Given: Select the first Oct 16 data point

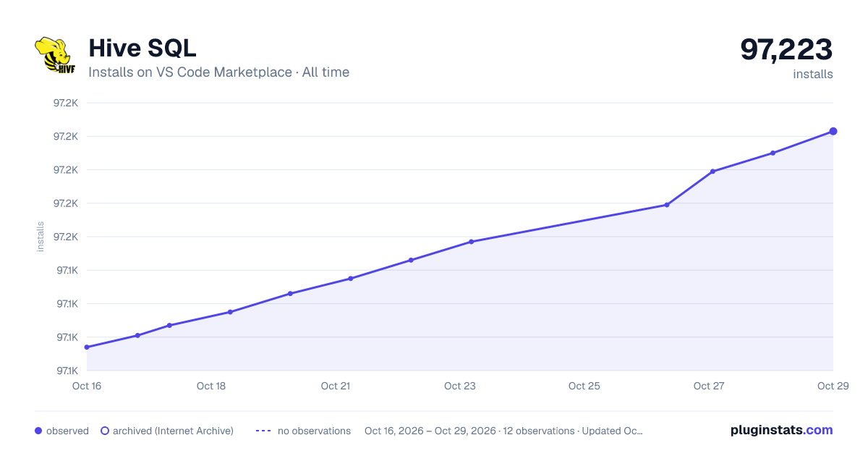Looking at the screenshot, I should tap(87, 347).
